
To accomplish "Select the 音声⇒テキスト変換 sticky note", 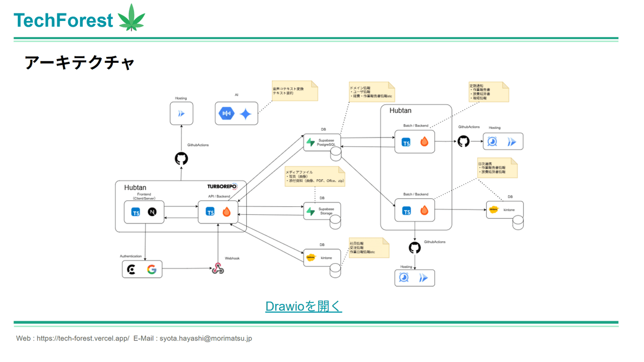I will pos(295,91).
